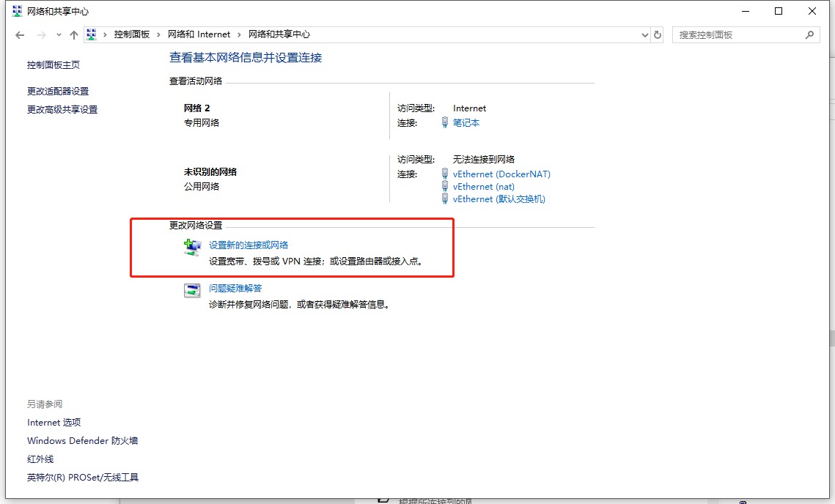Click 设置新的连接或网络 link
The height and width of the screenshot is (504, 835).
point(249,245)
